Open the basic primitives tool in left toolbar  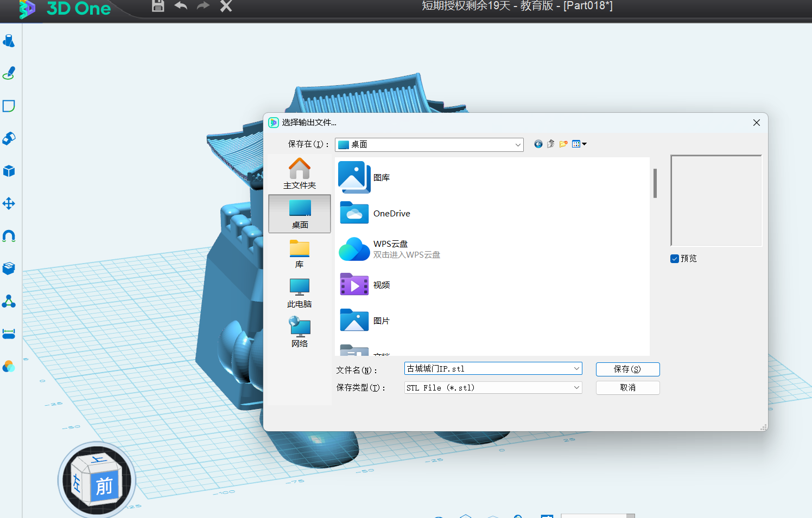9,41
